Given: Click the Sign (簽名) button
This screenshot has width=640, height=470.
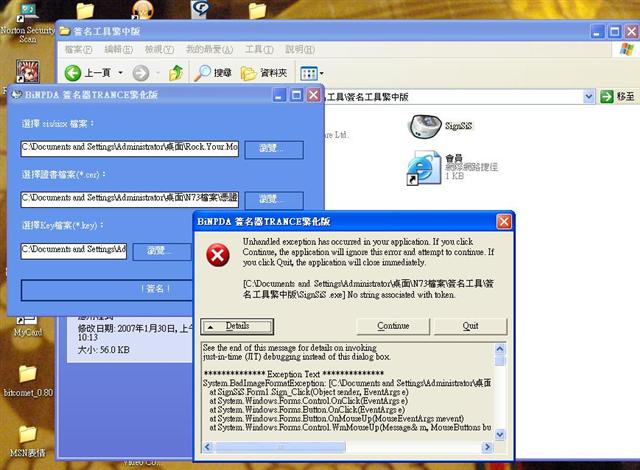Looking at the screenshot, I should [x=107, y=290].
